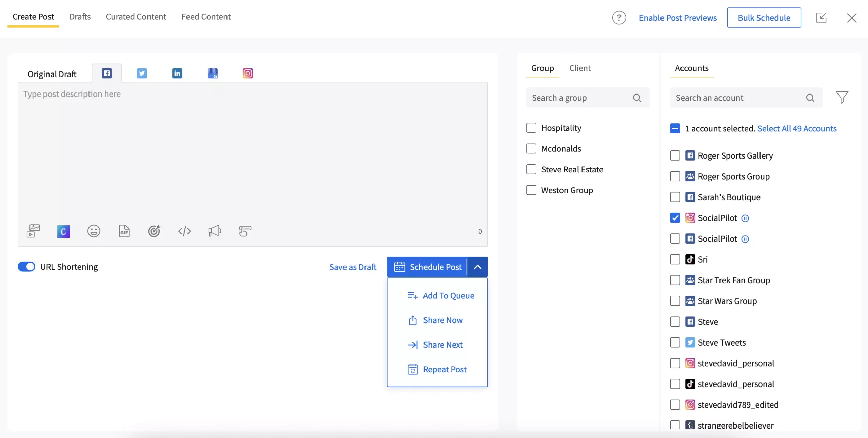This screenshot has height=438, width=868.
Task: Click the image/media upload icon
Action: [x=34, y=231]
